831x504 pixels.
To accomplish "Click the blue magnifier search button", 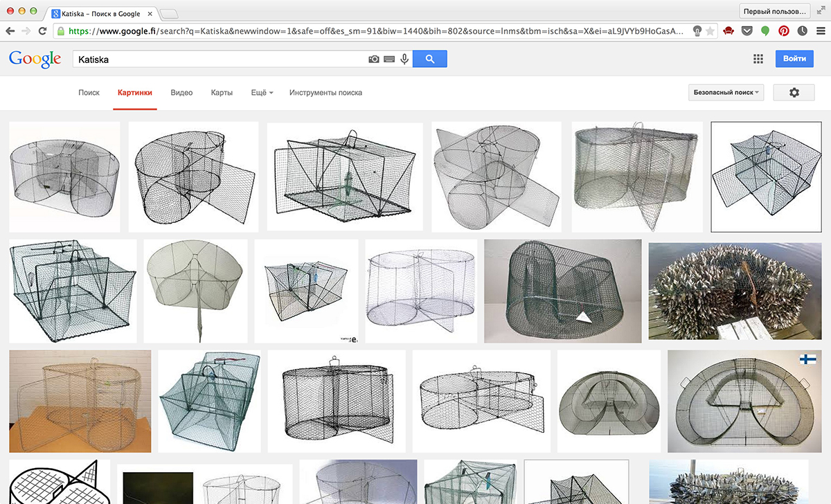I will 430,60.
